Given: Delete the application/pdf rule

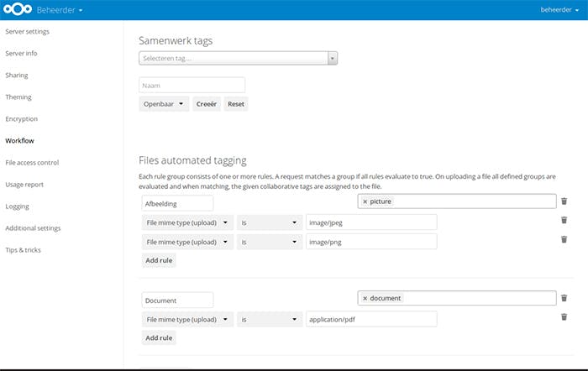Looking at the screenshot, I should 564,317.
